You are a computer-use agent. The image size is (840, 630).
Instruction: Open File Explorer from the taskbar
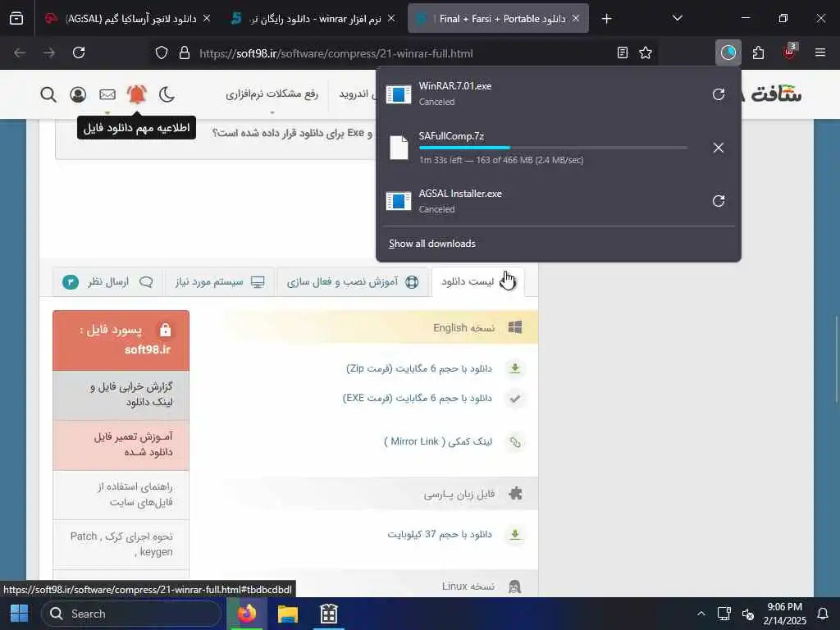click(288, 614)
